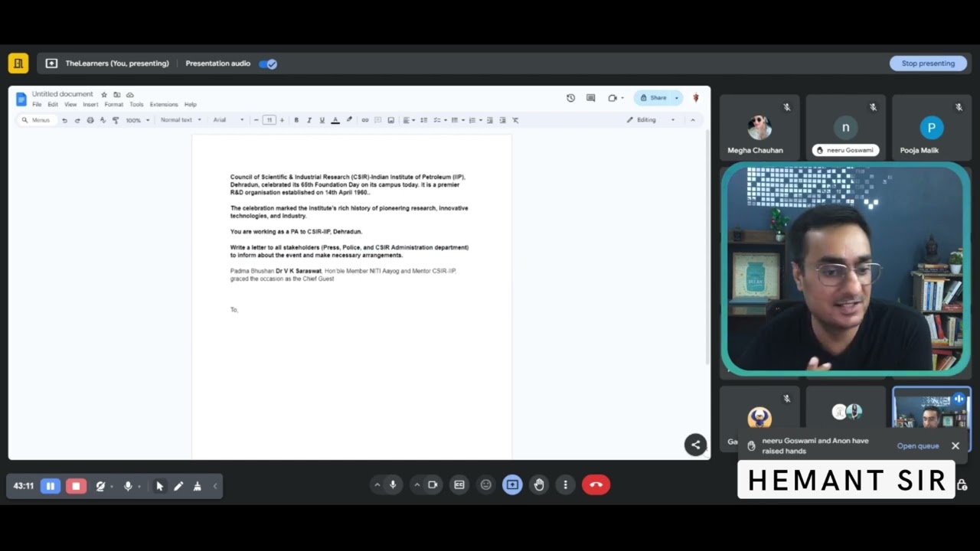Open the emoji reactions button
This screenshot has width=980, height=551.
pos(485,484)
